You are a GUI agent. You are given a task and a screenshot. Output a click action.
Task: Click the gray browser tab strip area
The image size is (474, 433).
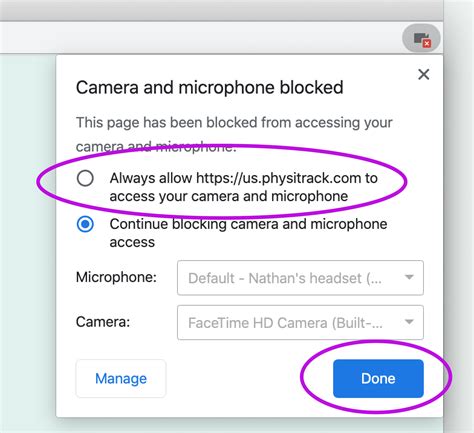click(221, 10)
